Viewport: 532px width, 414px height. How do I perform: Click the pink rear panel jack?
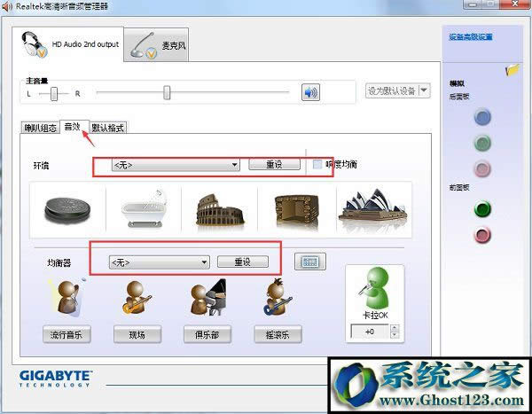pyautogui.click(x=482, y=168)
